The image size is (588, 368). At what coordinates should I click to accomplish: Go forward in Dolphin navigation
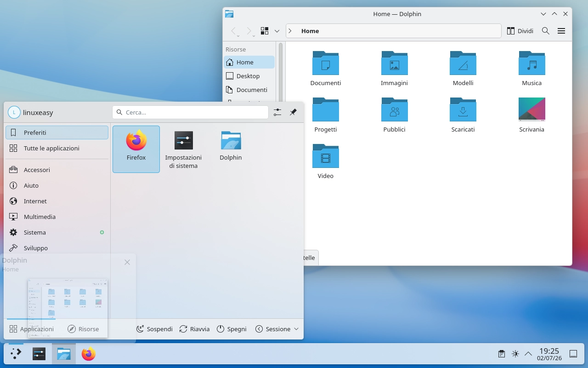click(x=249, y=31)
